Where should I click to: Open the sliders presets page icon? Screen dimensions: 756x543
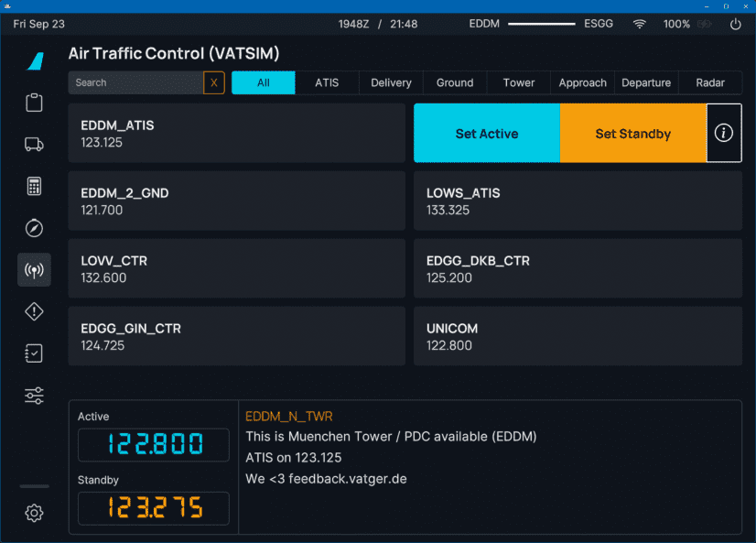(34, 396)
